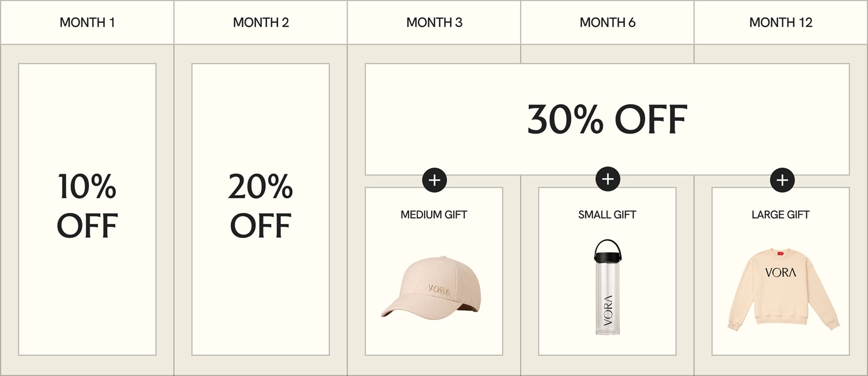868x376 pixels.
Task: Switch to the Month 6 header
Action: 607,22
